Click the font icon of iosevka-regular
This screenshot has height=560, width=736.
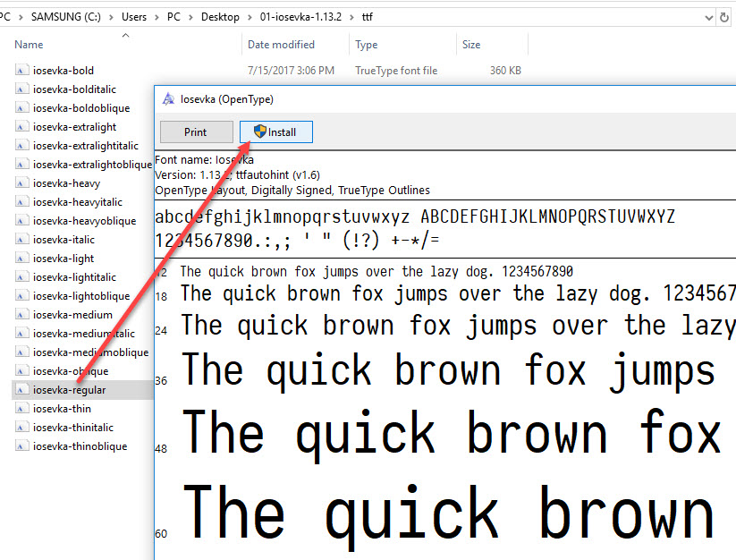point(21,390)
